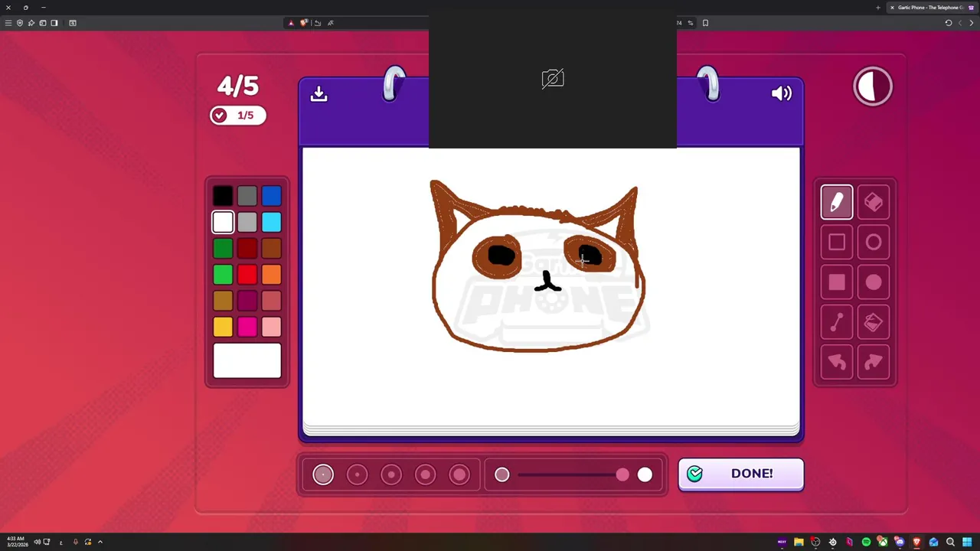
Task: Pick the bright red color swatch
Action: [247, 275]
